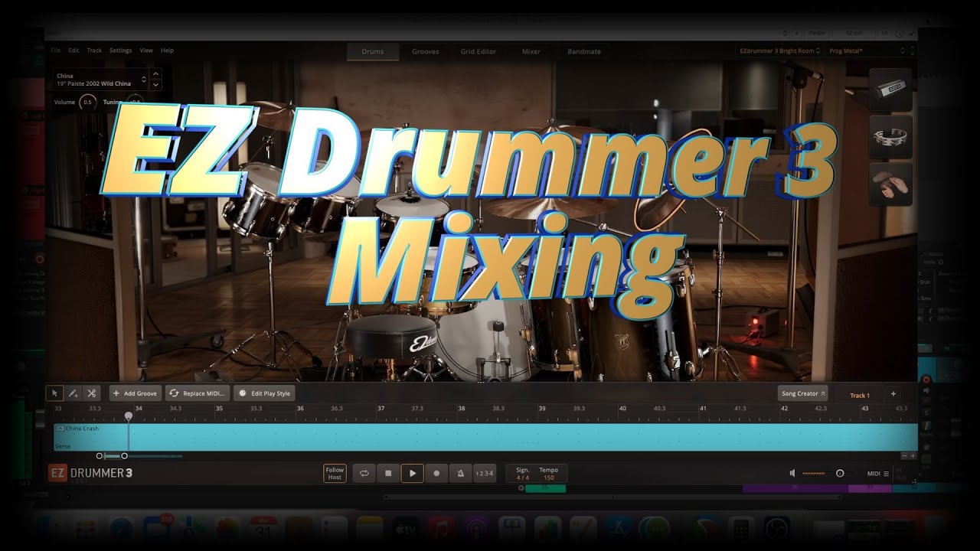Click the 4/4 time signature value
This screenshot has height=551, width=980.
pos(523,478)
